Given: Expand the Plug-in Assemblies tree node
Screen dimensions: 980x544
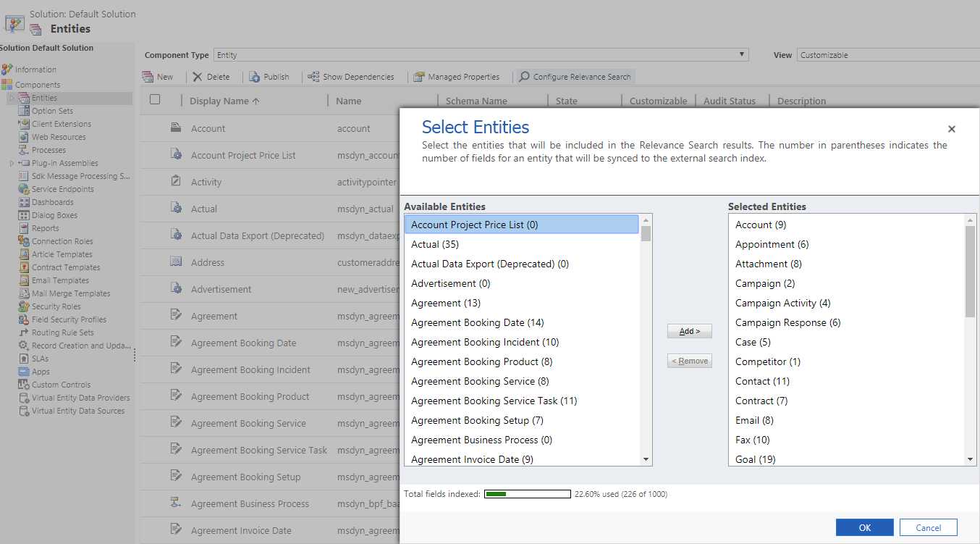Looking at the screenshot, I should pos(12,163).
